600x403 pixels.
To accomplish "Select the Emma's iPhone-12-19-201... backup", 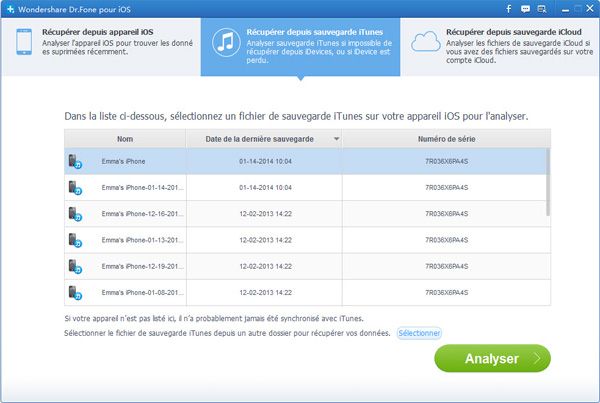I will click(142, 266).
